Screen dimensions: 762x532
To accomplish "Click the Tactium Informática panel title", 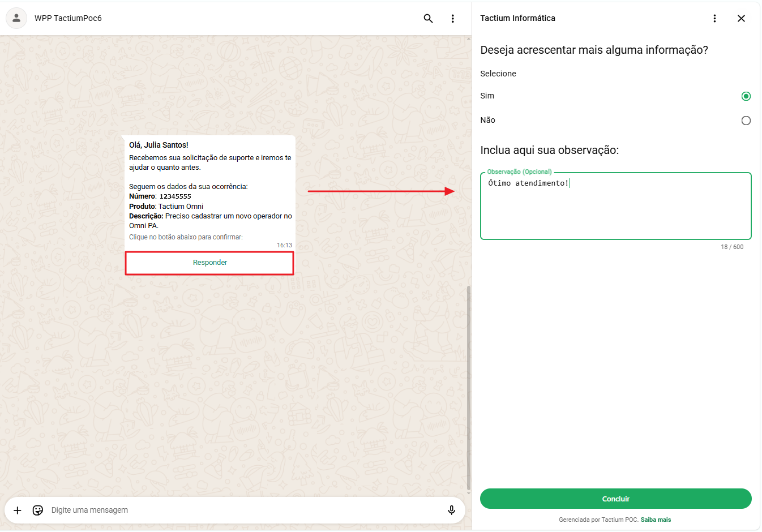I will click(517, 18).
